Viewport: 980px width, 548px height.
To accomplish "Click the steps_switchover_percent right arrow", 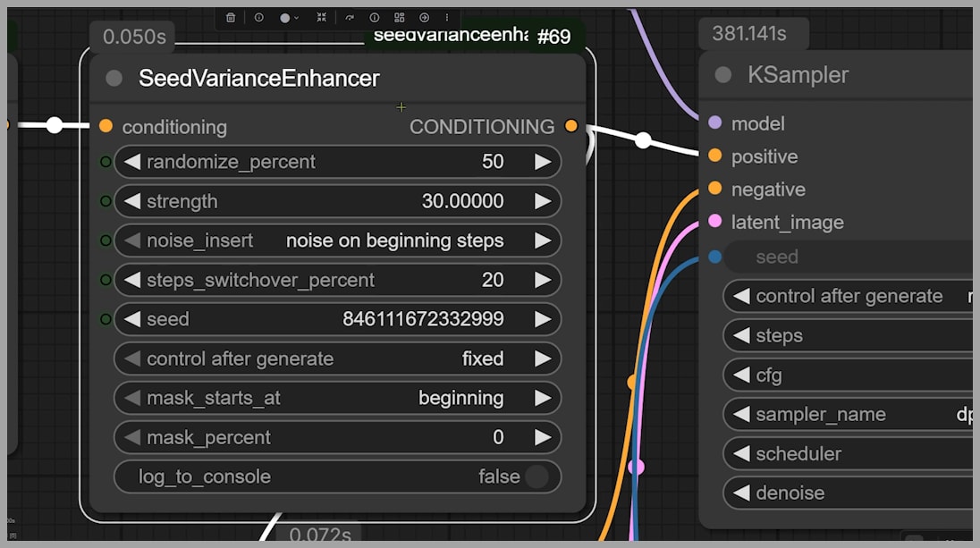I will click(x=543, y=280).
